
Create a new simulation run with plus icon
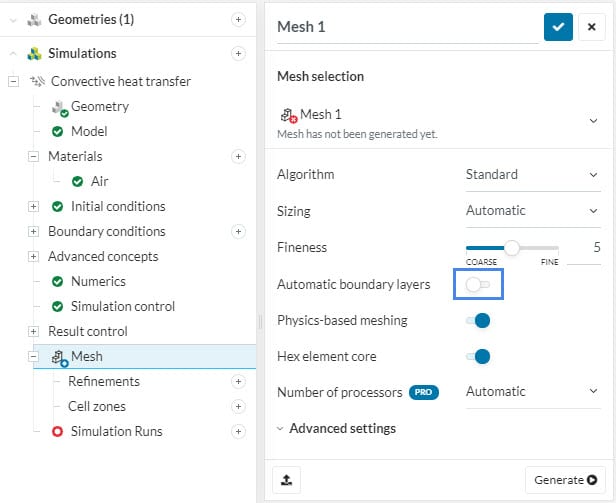point(238,431)
